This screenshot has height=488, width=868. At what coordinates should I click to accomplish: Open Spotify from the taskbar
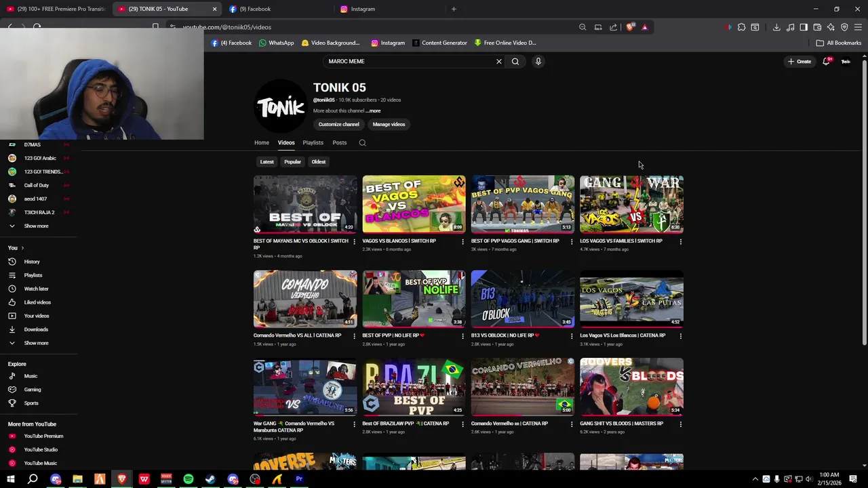tap(189, 479)
